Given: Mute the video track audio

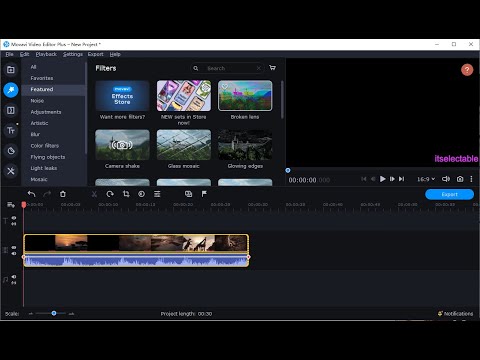Looking at the screenshot, I should (14, 254).
